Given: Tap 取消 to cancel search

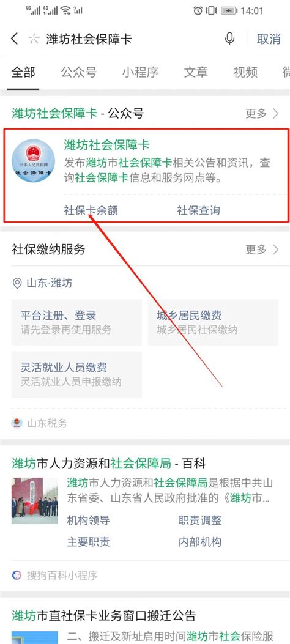Looking at the screenshot, I should tap(269, 39).
